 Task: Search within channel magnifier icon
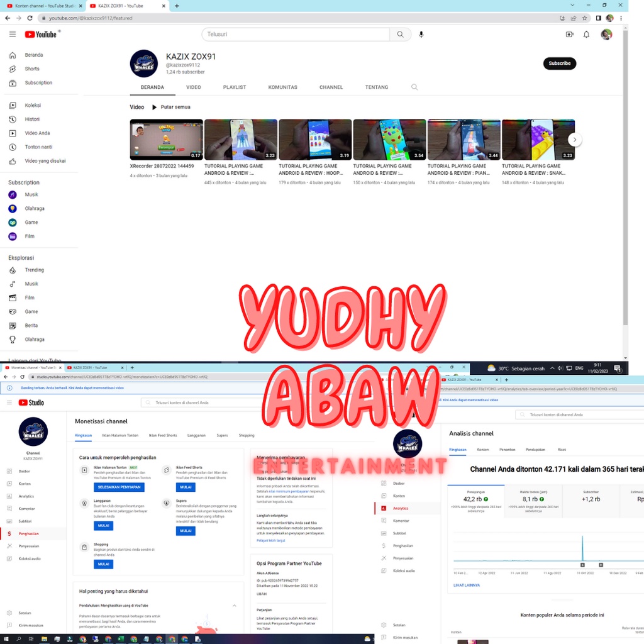414,87
